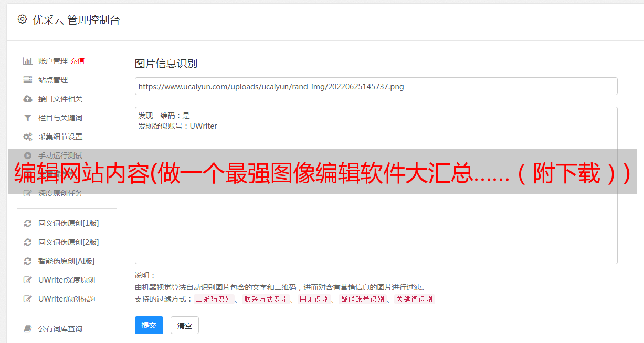Click the gears icon beside 采集细节设置
Screen dimensions: 644x343
pos(28,137)
